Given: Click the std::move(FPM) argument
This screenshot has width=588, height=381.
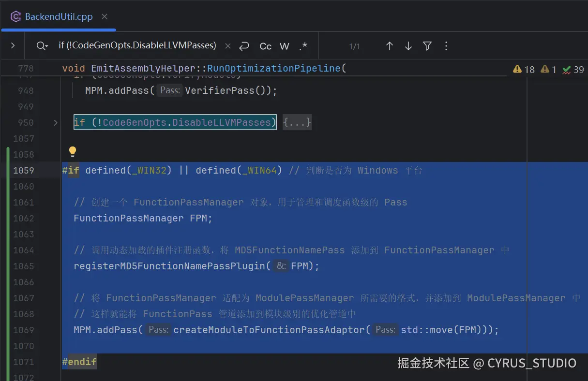Looking at the screenshot, I should click(444, 330).
